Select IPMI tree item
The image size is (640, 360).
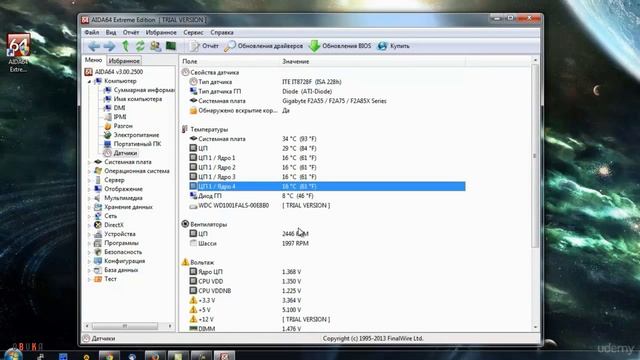tap(115, 117)
